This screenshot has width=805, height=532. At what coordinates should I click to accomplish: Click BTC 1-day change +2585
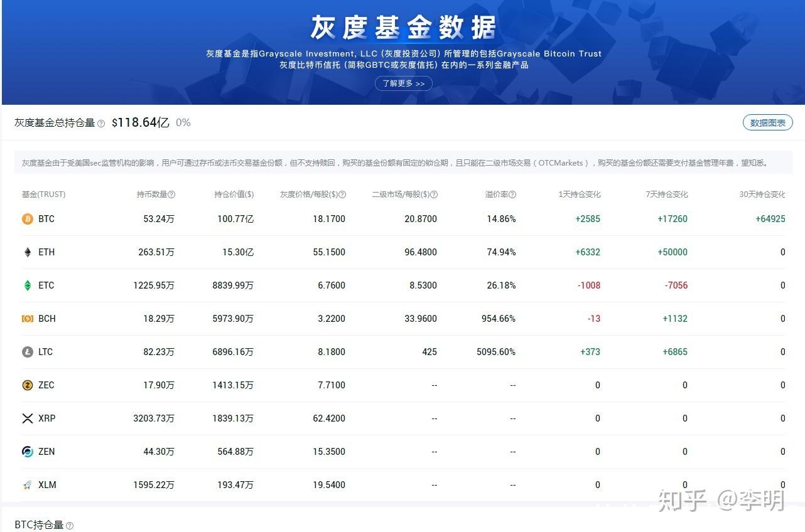588,219
